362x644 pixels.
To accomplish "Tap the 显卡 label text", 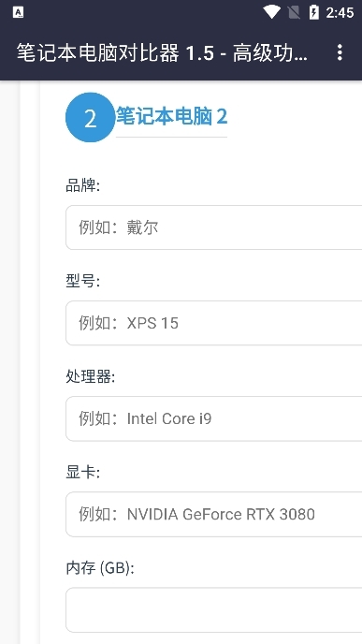I will (x=83, y=473).
